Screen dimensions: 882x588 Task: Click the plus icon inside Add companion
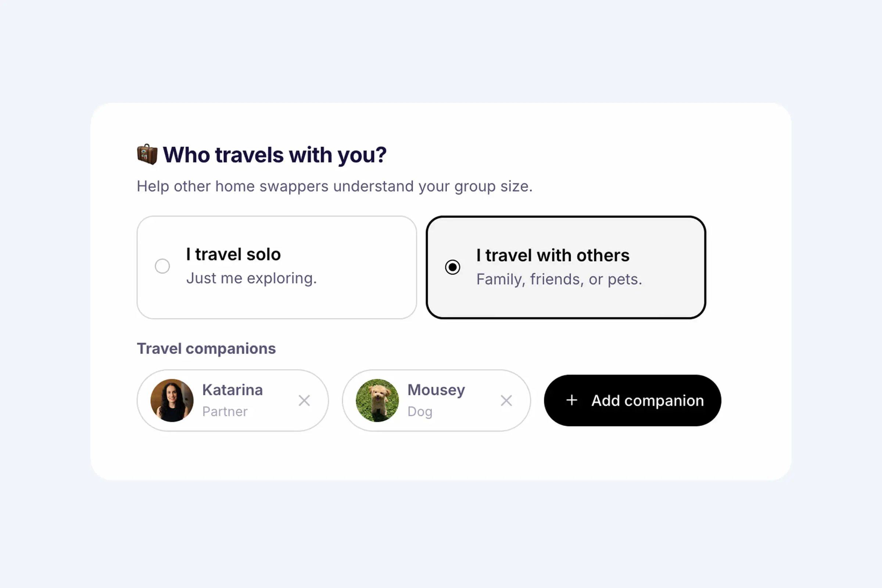coord(571,401)
